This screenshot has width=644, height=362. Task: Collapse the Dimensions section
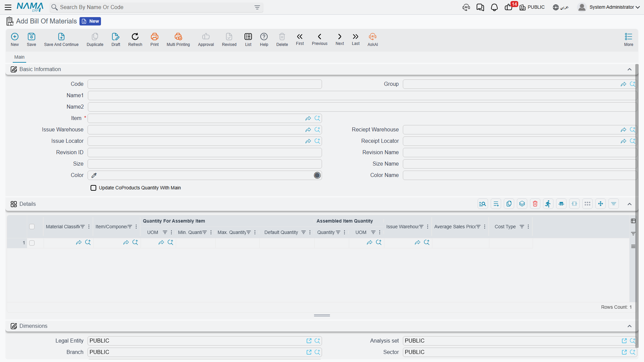click(x=630, y=326)
